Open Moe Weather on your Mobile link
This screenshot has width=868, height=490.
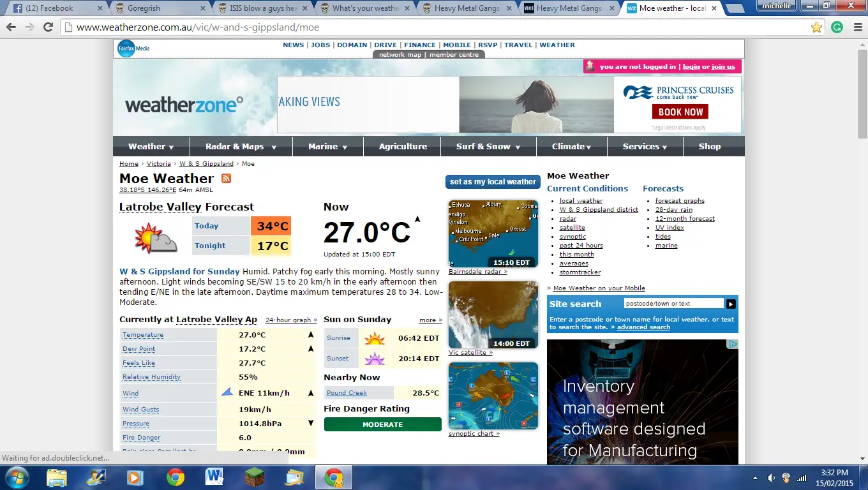pos(599,288)
